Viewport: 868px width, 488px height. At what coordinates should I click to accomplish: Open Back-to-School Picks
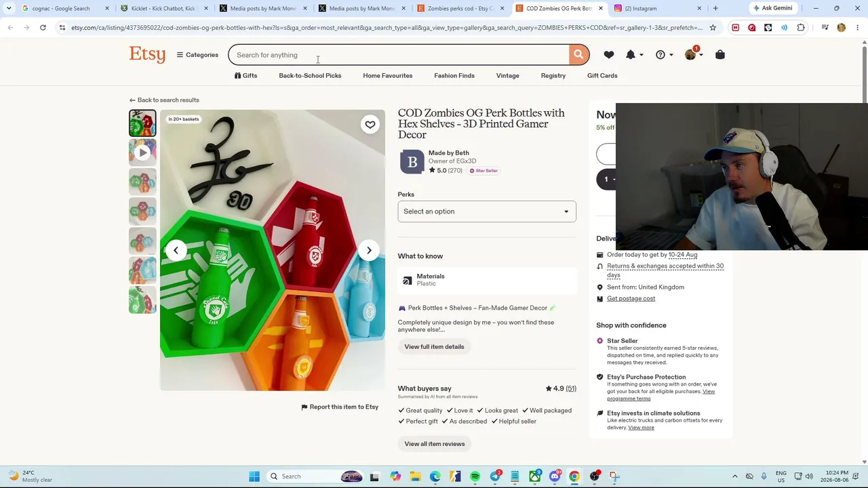click(310, 76)
